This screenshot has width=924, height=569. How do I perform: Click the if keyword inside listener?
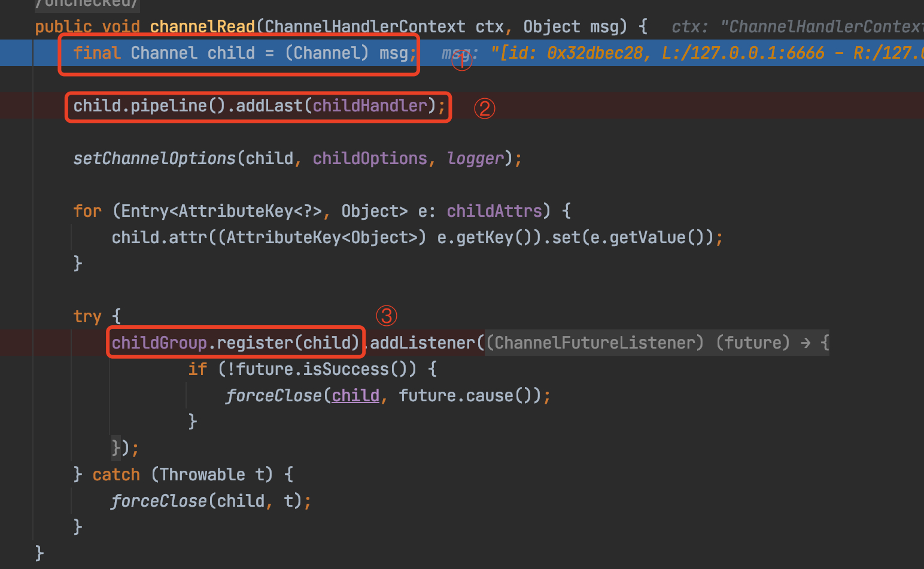click(197, 370)
